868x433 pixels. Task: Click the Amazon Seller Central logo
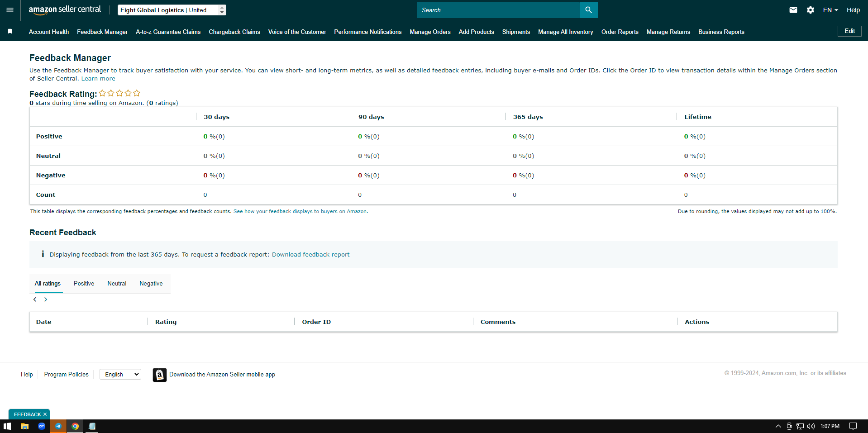(65, 10)
